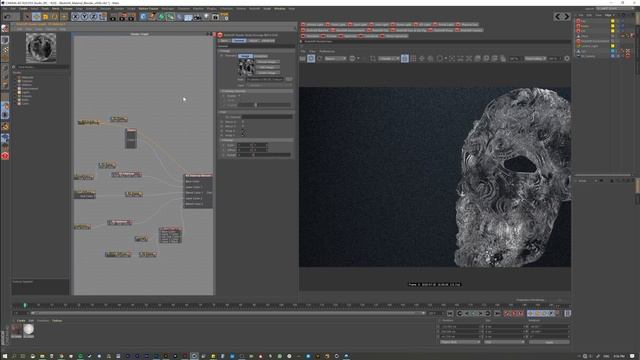640x360 pixels.
Task: Click the Cube primitive icon
Action: 143,17
